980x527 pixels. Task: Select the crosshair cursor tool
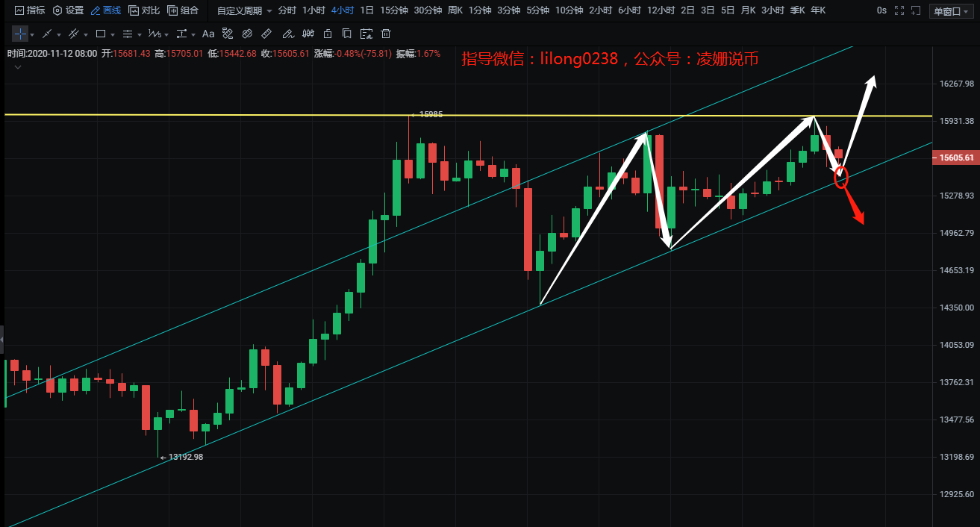[20, 34]
